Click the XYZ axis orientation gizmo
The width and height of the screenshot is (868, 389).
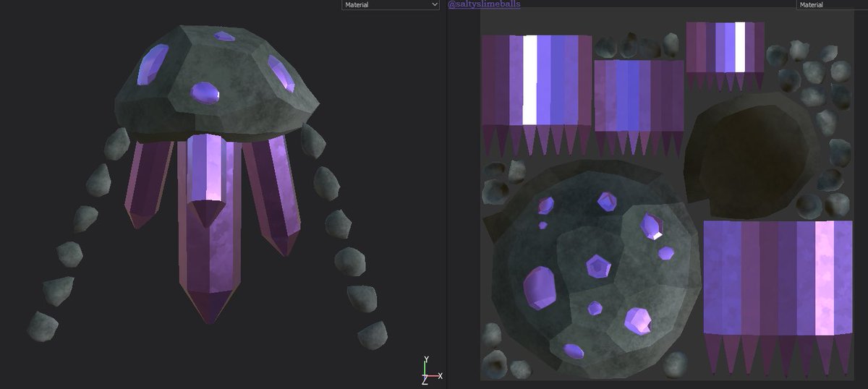coord(432,369)
